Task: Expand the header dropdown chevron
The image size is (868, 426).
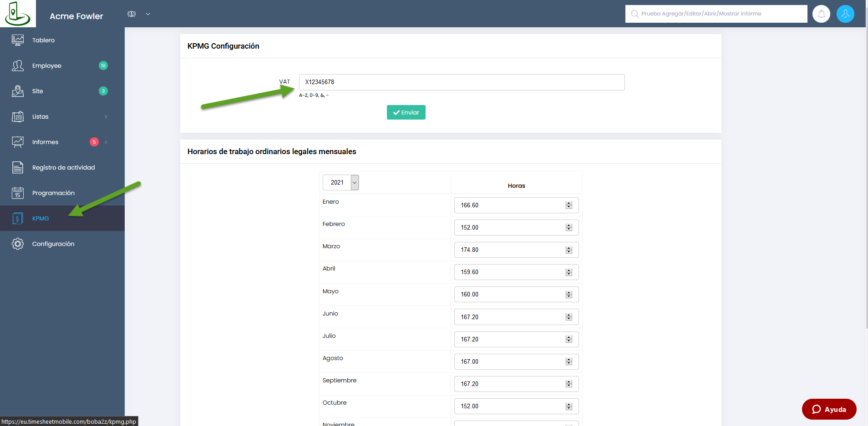Action: pos(148,14)
